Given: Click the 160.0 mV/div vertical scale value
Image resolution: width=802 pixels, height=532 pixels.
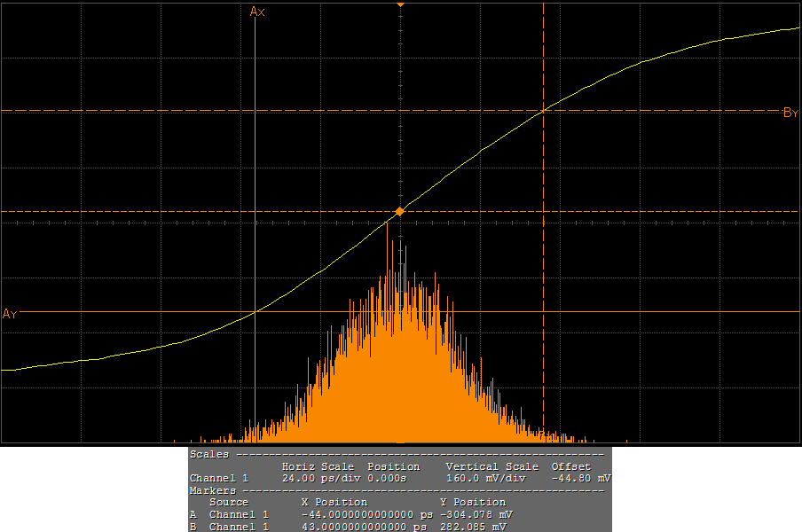Looking at the screenshot, I should coord(485,478).
